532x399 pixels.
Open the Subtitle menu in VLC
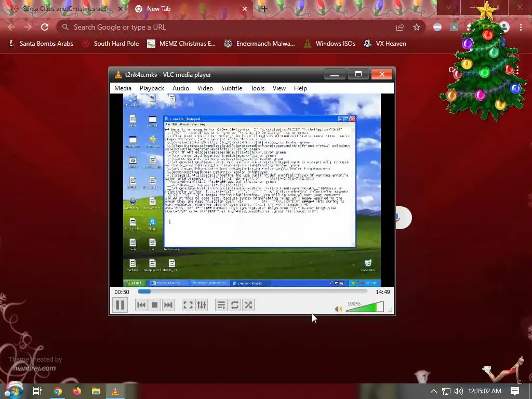pos(232,88)
